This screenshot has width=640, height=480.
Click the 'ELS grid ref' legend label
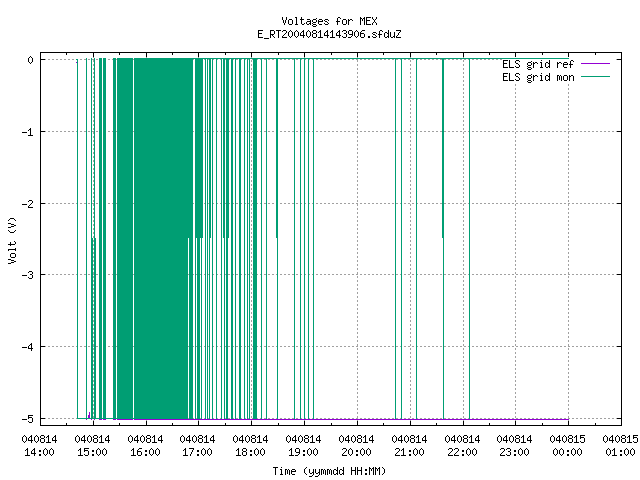(538, 64)
